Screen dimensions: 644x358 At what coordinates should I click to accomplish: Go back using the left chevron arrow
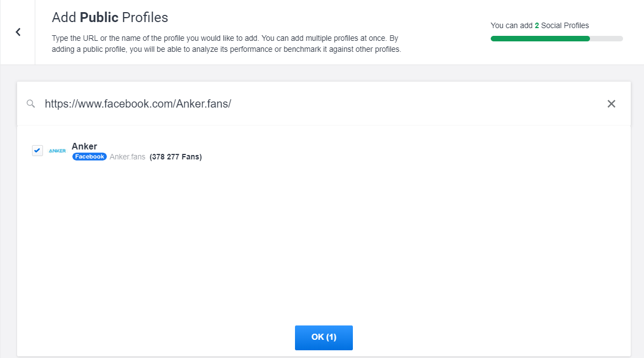pyautogui.click(x=18, y=32)
